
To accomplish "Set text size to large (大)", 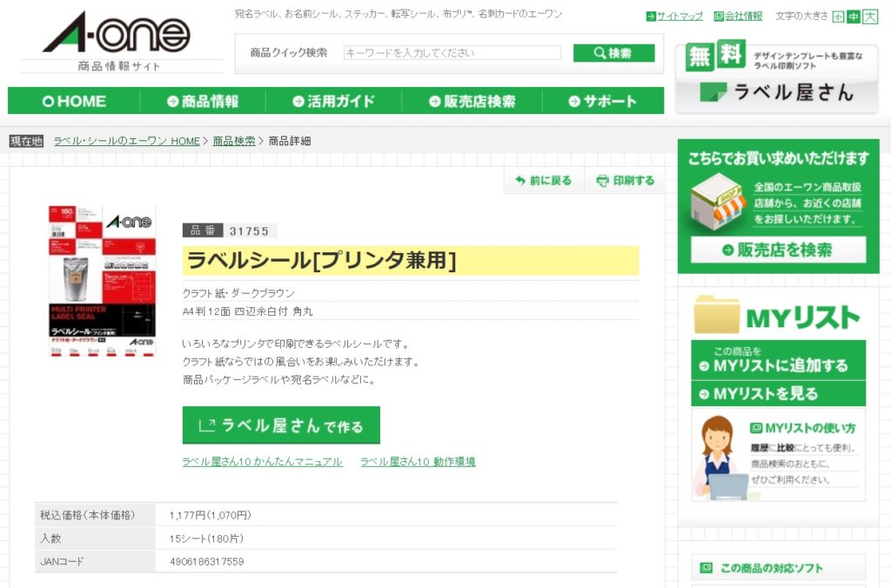I will pyautogui.click(x=870, y=16).
